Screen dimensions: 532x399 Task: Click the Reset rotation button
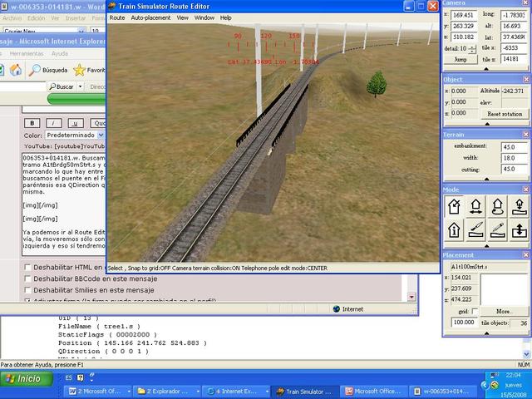(504, 113)
